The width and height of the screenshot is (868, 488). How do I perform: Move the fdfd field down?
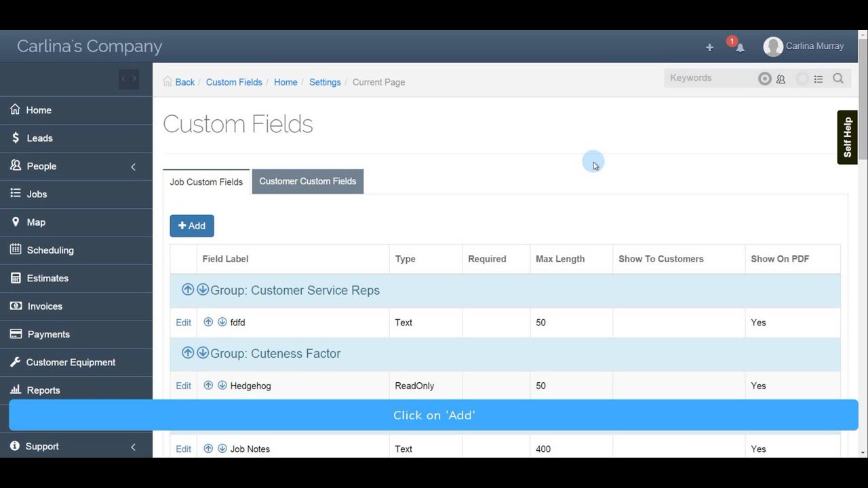coord(222,322)
